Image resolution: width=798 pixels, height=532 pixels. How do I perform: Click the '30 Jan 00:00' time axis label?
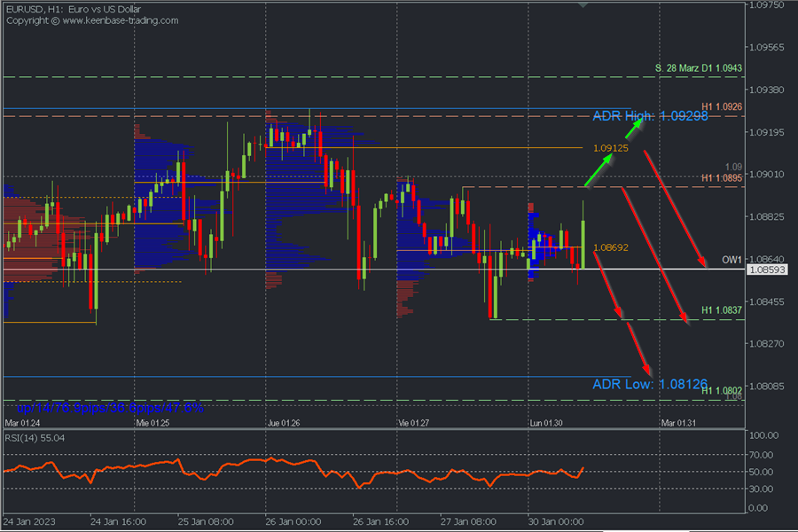click(556, 522)
